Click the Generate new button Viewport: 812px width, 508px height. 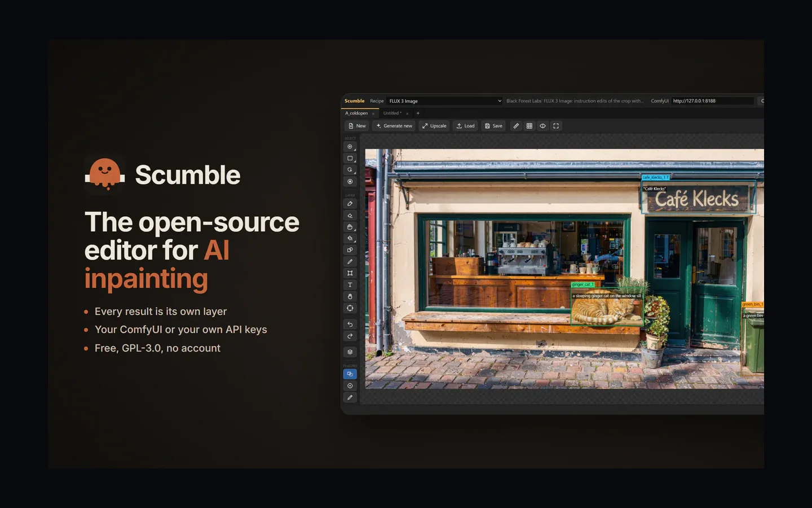pos(394,126)
